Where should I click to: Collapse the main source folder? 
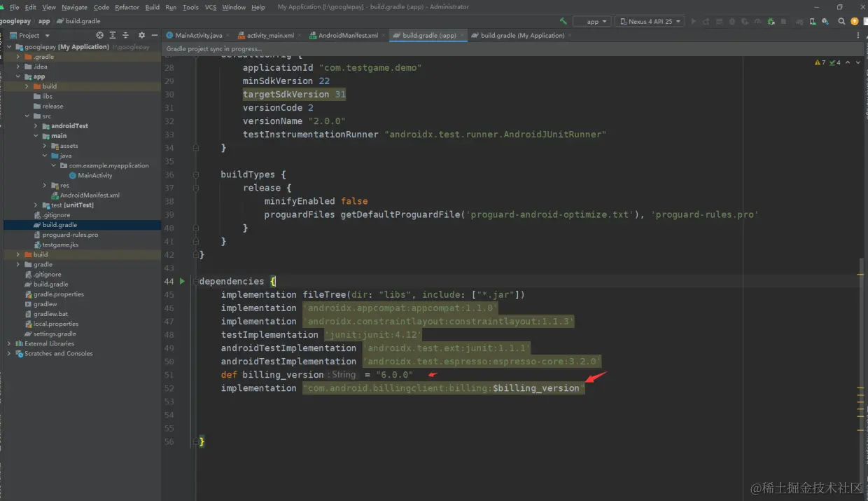pyautogui.click(x=36, y=136)
